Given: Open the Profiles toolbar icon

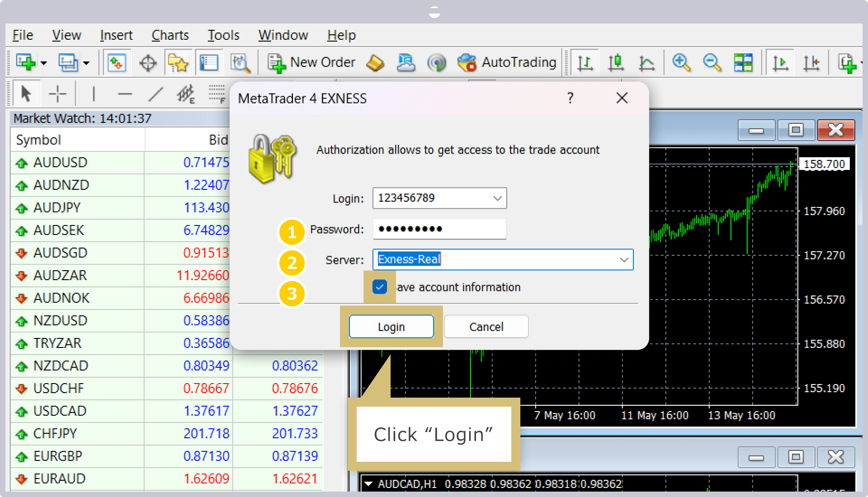Looking at the screenshot, I should coord(68,62).
